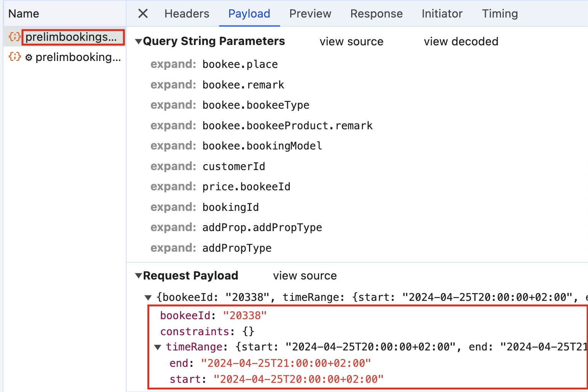Click the last expand value addPropType
Viewport: 588px width, 392px height.
pyautogui.click(x=237, y=248)
